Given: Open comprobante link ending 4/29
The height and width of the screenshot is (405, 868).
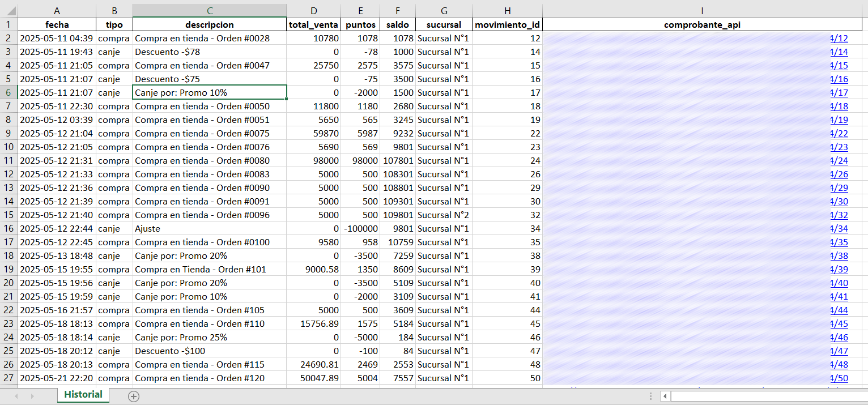Looking at the screenshot, I should coord(839,188).
